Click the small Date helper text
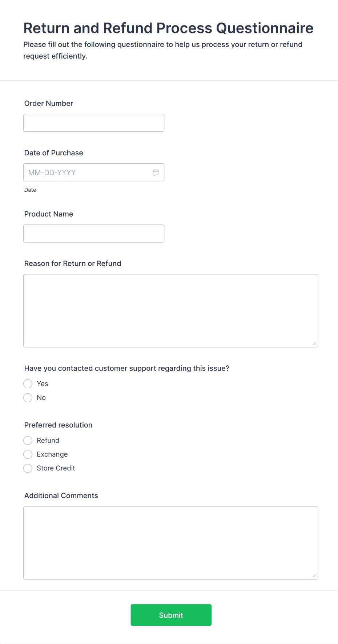338x644 pixels. click(30, 190)
